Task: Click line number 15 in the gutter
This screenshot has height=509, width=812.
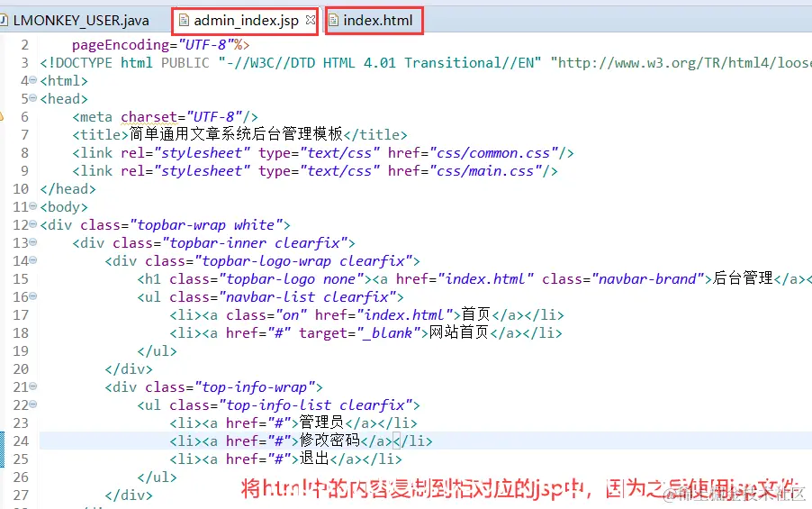Action: coord(21,279)
